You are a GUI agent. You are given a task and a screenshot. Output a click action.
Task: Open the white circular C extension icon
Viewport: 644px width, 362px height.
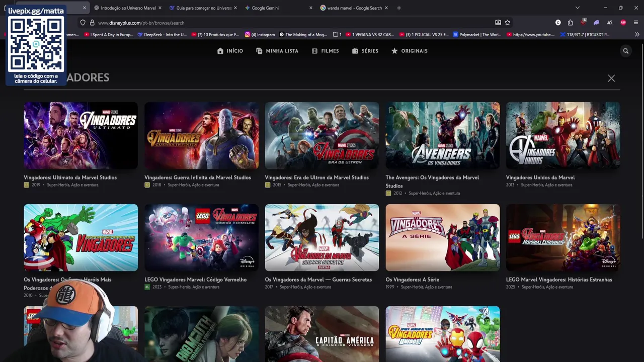558,23
